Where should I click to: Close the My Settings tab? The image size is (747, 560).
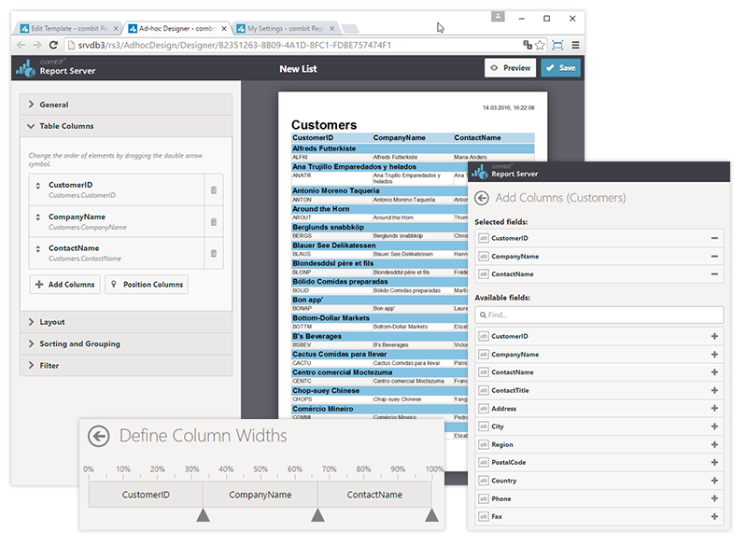pyautogui.click(x=332, y=29)
